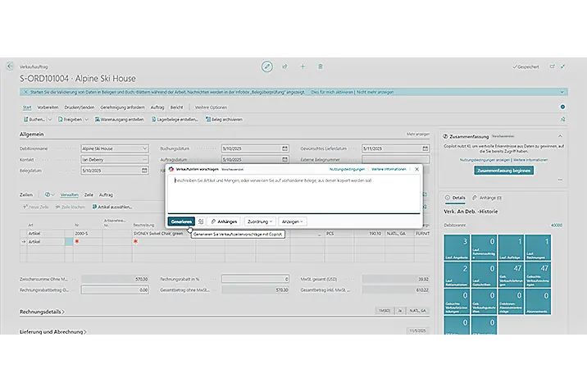Select Verwalten in lines section

click(x=69, y=194)
